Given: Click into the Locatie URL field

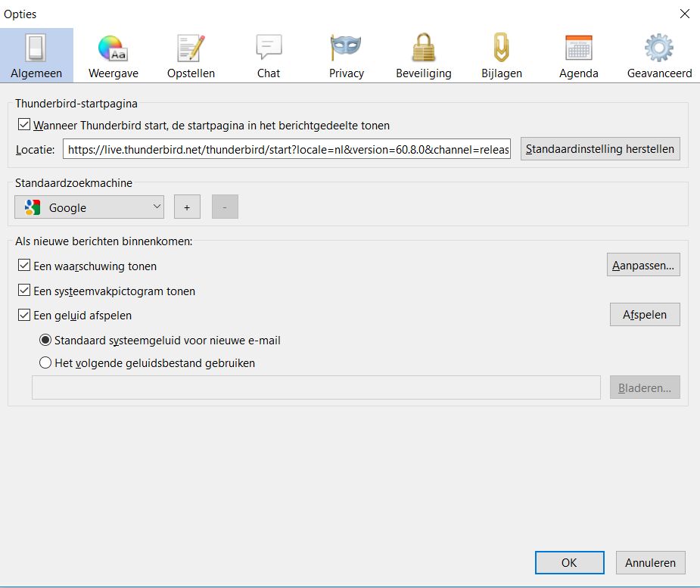Looking at the screenshot, I should click(x=288, y=150).
